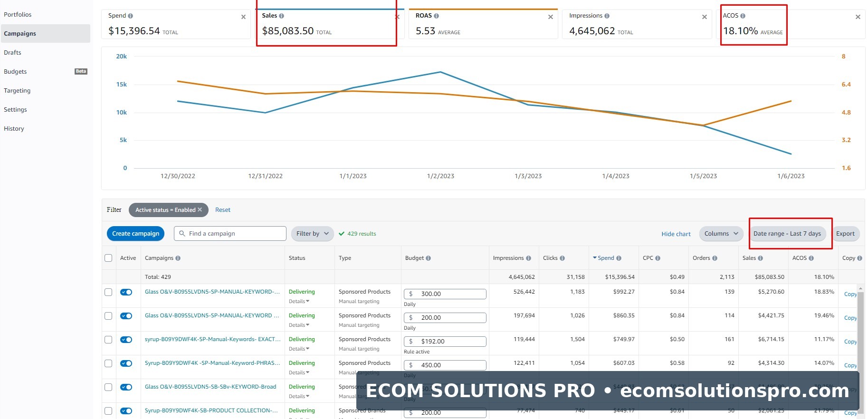Open Budgets Beta in the sidebar
The width and height of the screenshot is (868, 419).
[x=46, y=71]
